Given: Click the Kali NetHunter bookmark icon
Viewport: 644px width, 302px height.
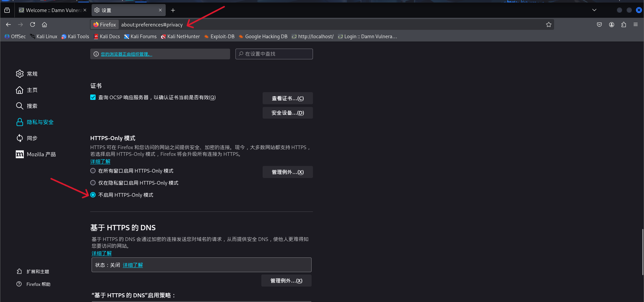Looking at the screenshot, I should click(164, 37).
